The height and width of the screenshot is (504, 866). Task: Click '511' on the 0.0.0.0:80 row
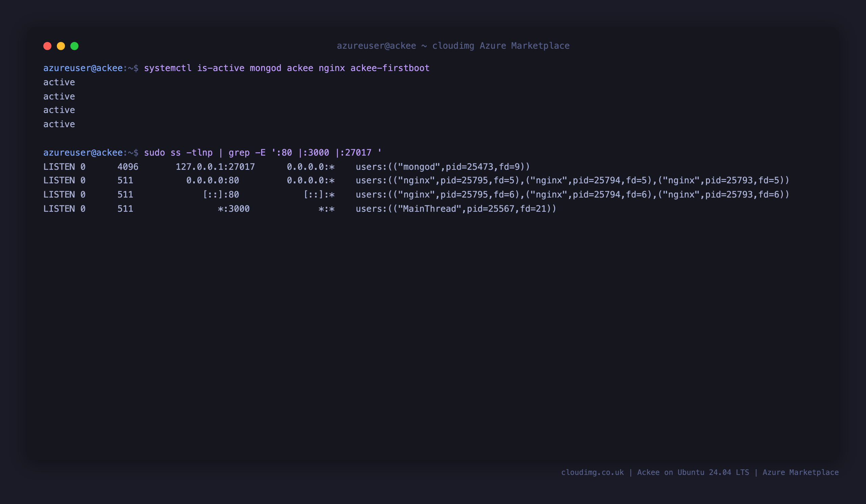[125, 180]
